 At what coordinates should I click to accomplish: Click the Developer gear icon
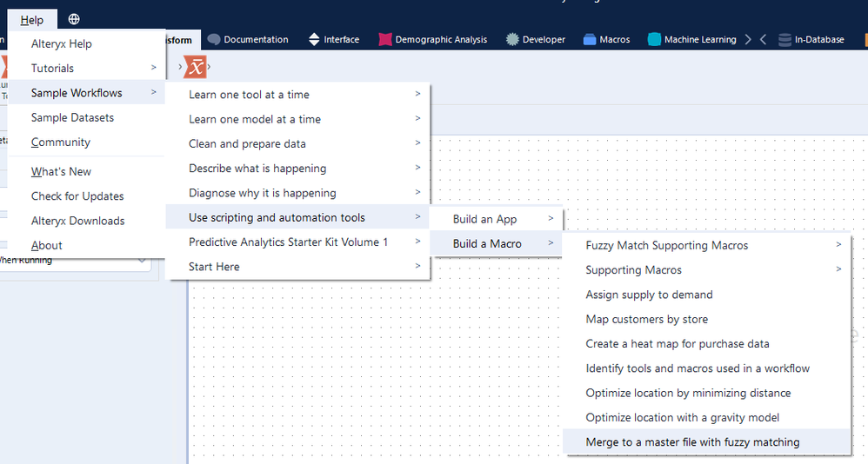[x=512, y=39]
